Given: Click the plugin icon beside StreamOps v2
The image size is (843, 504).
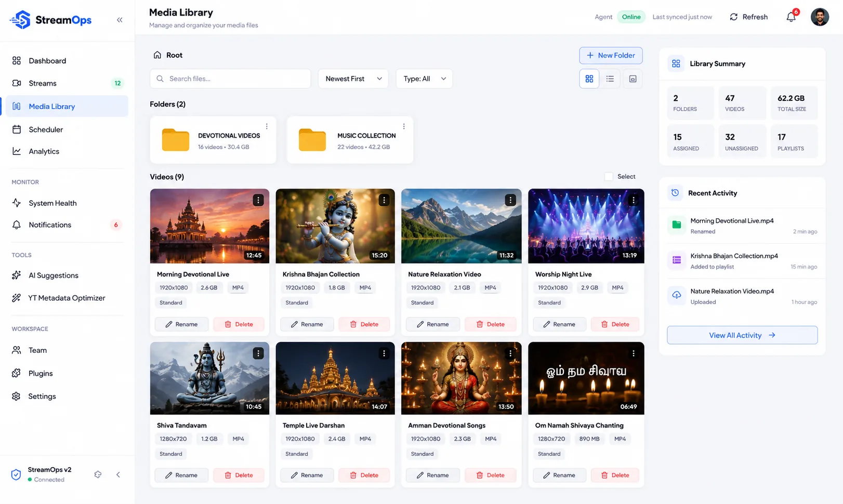Looking at the screenshot, I should [x=98, y=474].
